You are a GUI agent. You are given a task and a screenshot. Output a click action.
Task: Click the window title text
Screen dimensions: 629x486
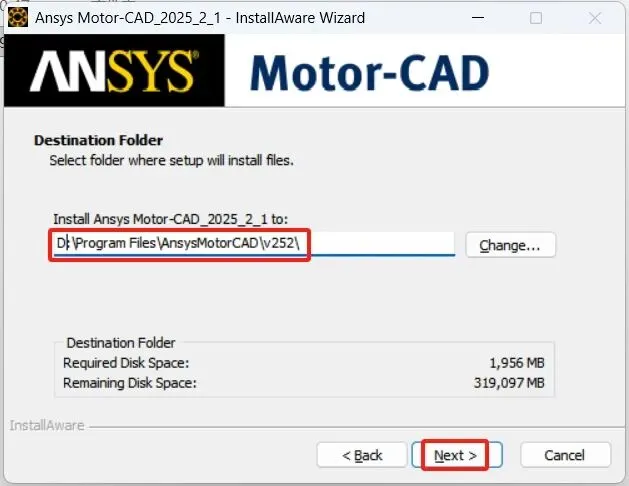point(200,18)
